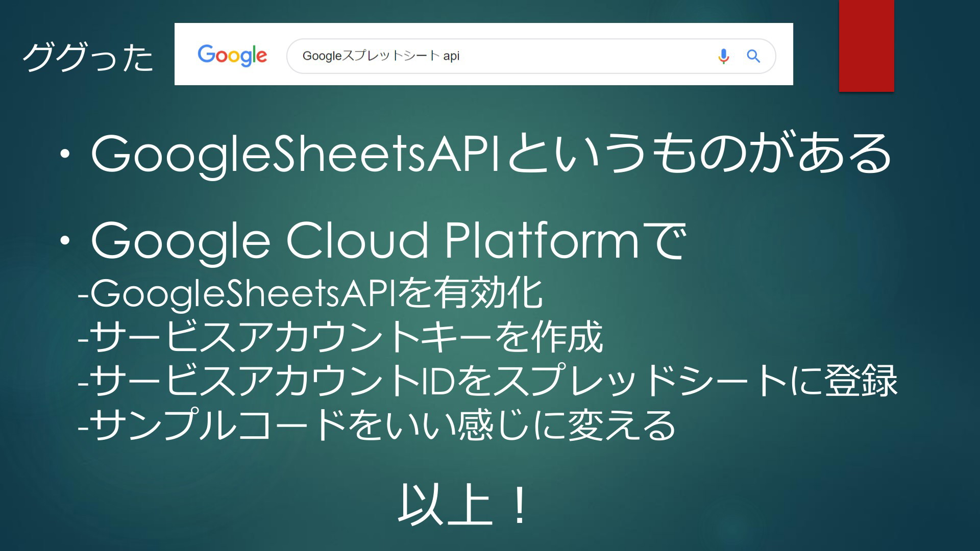Click the line '-サービスアカウントIDをスプレッドシートに登録'
The image size is (980, 551).
pos(487,381)
